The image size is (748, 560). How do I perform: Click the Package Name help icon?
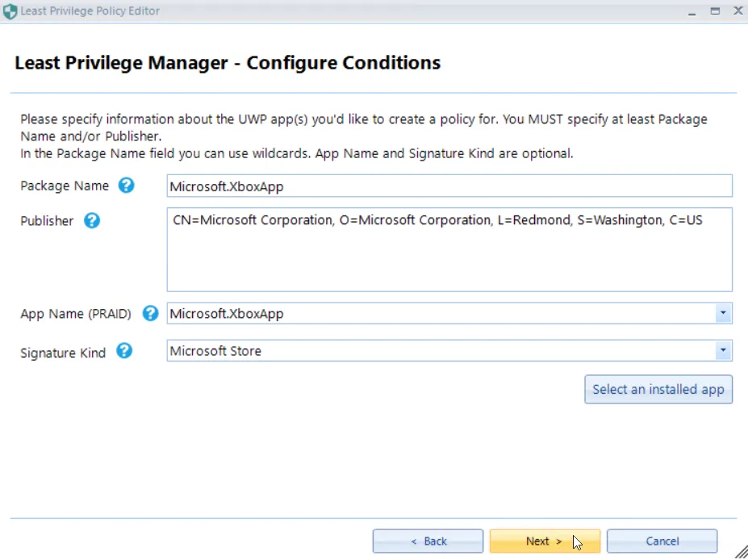click(x=126, y=186)
